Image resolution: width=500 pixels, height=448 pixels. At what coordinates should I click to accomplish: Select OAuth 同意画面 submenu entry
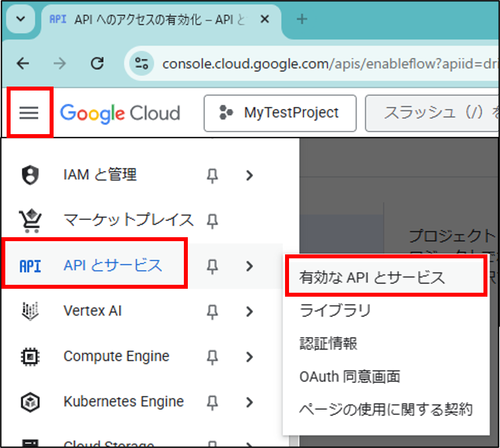386,377
